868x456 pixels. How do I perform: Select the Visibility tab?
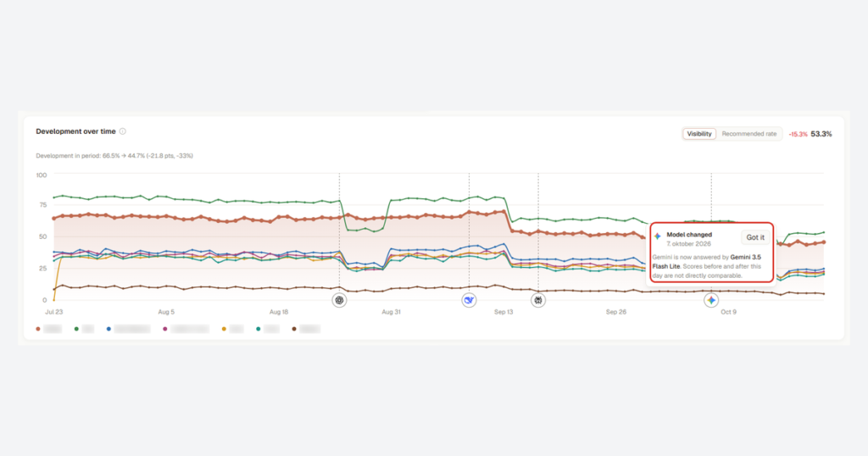pos(699,134)
